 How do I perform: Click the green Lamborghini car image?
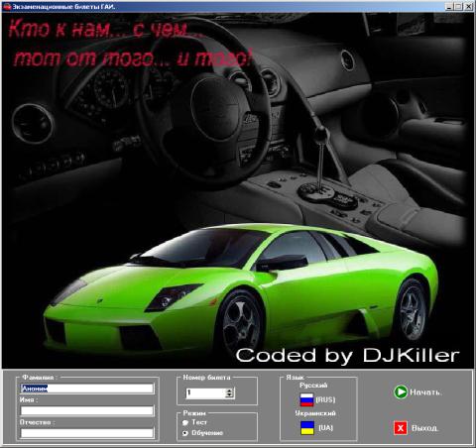click(x=241, y=290)
